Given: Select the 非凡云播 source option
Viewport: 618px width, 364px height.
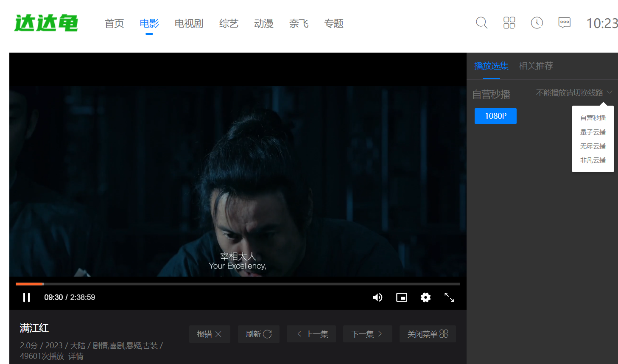Looking at the screenshot, I should tap(593, 160).
